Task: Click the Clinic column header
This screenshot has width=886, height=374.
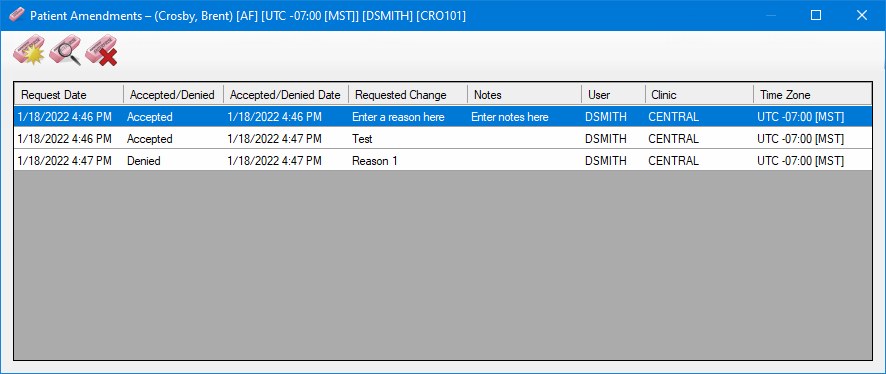Action: pyautogui.click(x=700, y=94)
